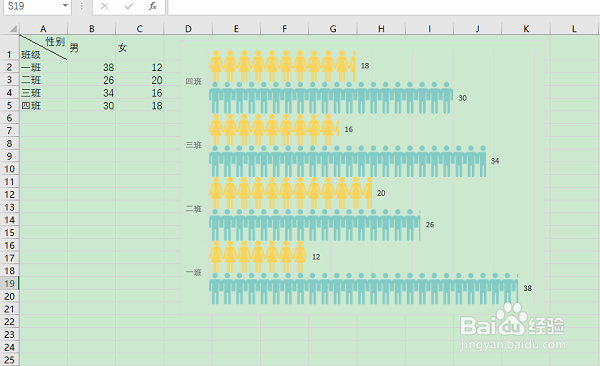Click the data label 38 in chart
The image size is (600, 366).
pyautogui.click(x=528, y=288)
